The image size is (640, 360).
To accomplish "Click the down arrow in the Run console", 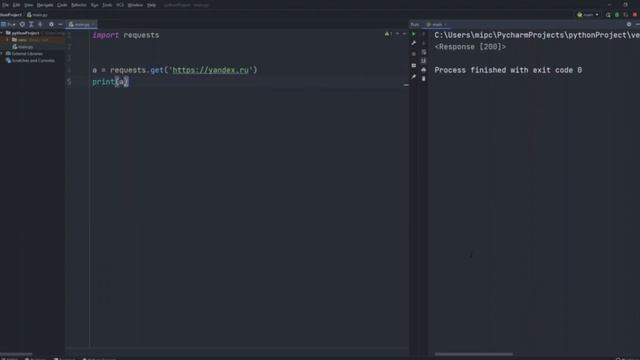I will click(424, 43).
